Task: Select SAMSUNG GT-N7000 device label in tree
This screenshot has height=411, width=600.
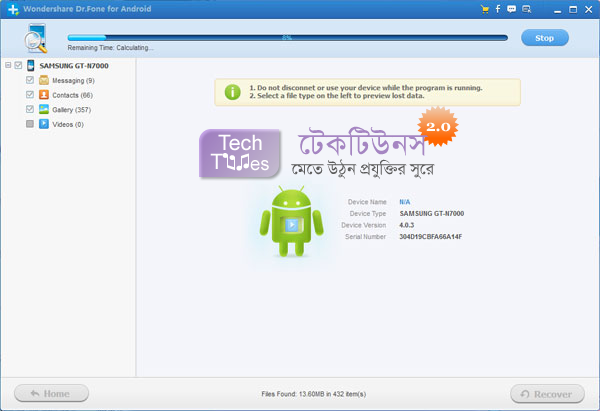Action: (x=74, y=66)
